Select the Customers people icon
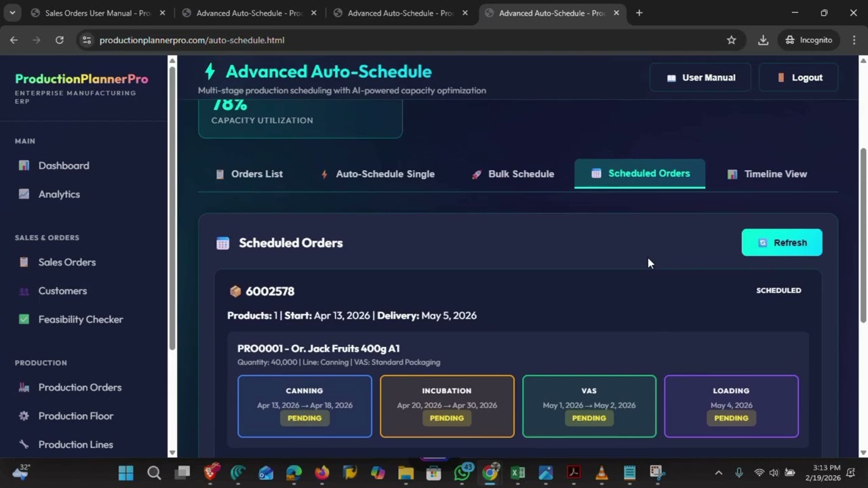The height and width of the screenshot is (488, 868). [x=24, y=291]
